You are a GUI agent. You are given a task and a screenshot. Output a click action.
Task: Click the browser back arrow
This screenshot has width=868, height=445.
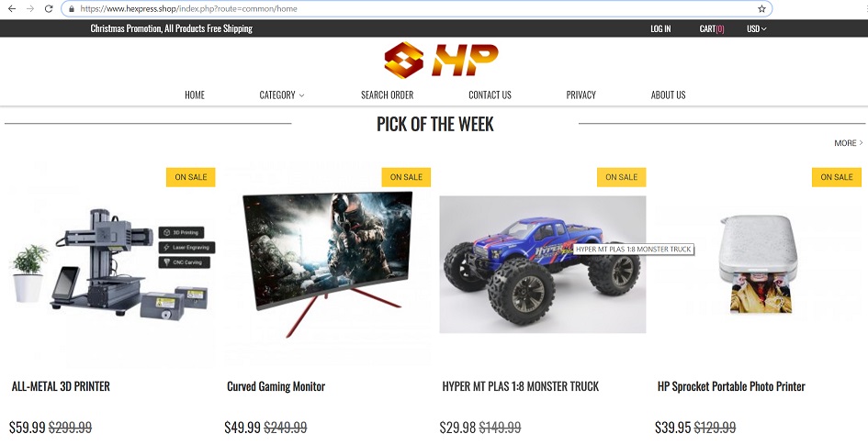(x=12, y=9)
